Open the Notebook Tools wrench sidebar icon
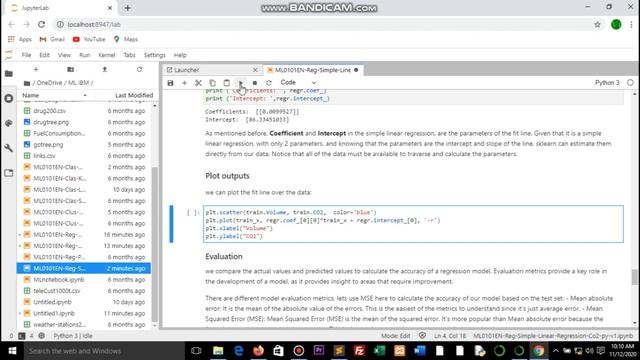 click(x=9, y=148)
